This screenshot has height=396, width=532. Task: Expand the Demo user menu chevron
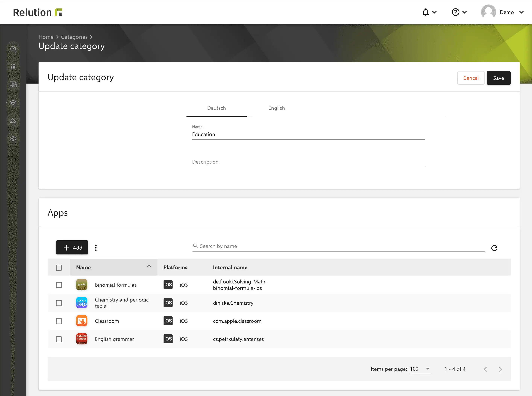pyautogui.click(x=521, y=12)
